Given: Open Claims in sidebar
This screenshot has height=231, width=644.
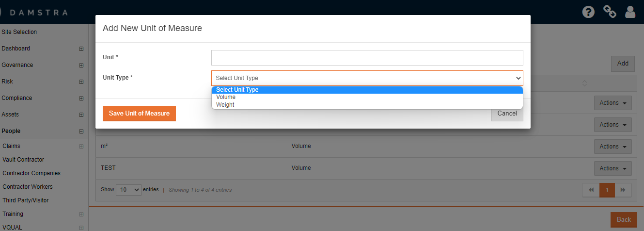Looking at the screenshot, I should click(x=12, y=146).
